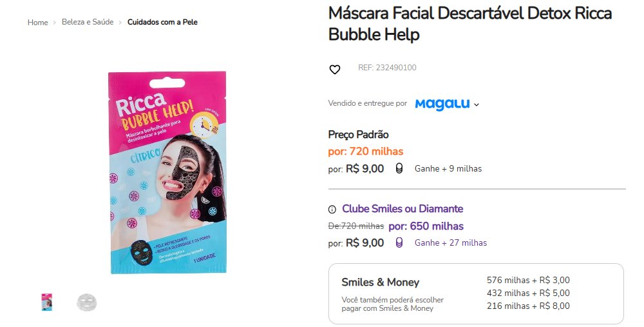Click purple miles coin icon near Ganhe + 27 milhas
The width and height of the screenshot is (644, 327).
point(399,243)
